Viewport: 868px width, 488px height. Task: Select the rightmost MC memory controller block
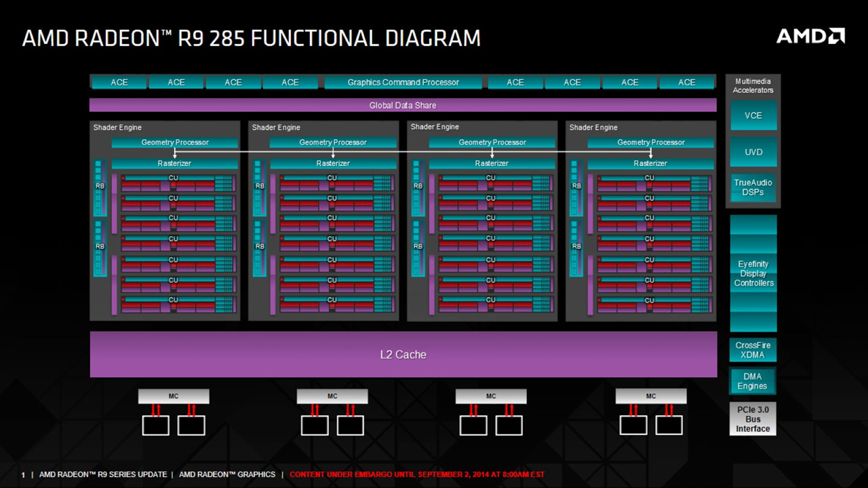click(651, 396)
